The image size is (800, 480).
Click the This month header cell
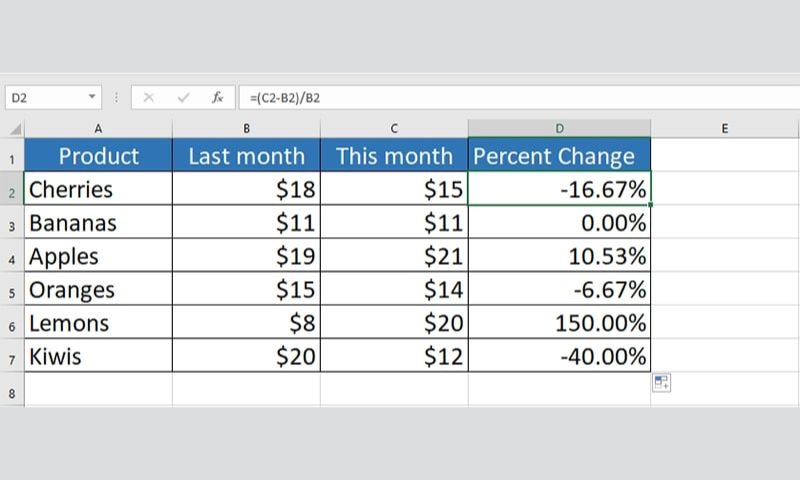pos(394,155)
